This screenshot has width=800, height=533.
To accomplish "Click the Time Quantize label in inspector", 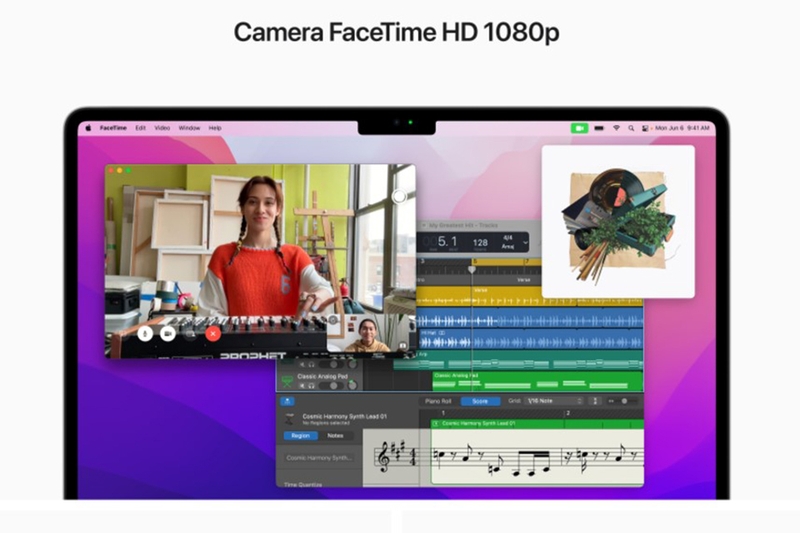I will point(303,484).
